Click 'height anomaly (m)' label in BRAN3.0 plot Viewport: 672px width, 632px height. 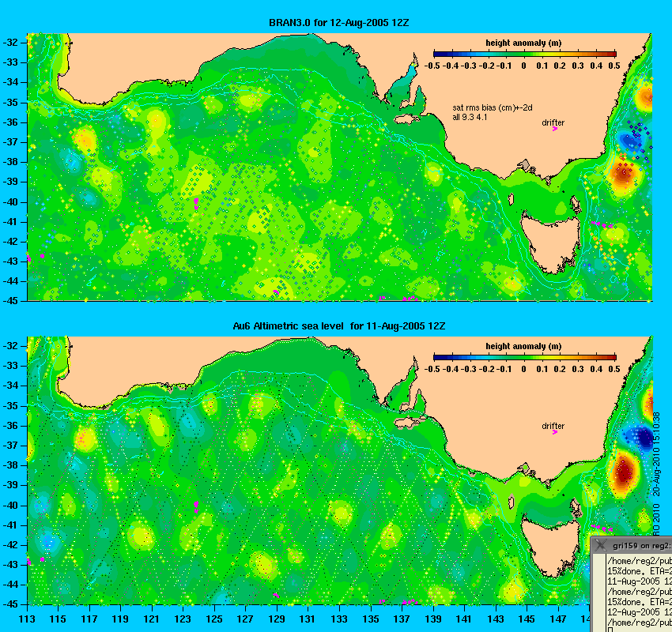click(523, 43)
